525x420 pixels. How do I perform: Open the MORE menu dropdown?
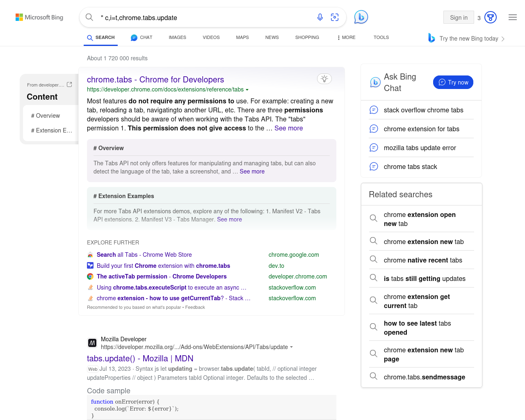point(346,37)
